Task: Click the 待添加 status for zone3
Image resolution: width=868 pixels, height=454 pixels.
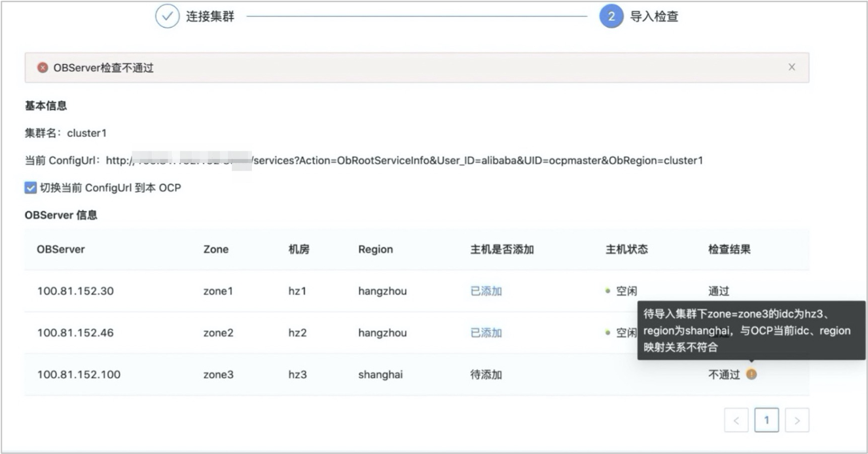Action: pos(486,375)
